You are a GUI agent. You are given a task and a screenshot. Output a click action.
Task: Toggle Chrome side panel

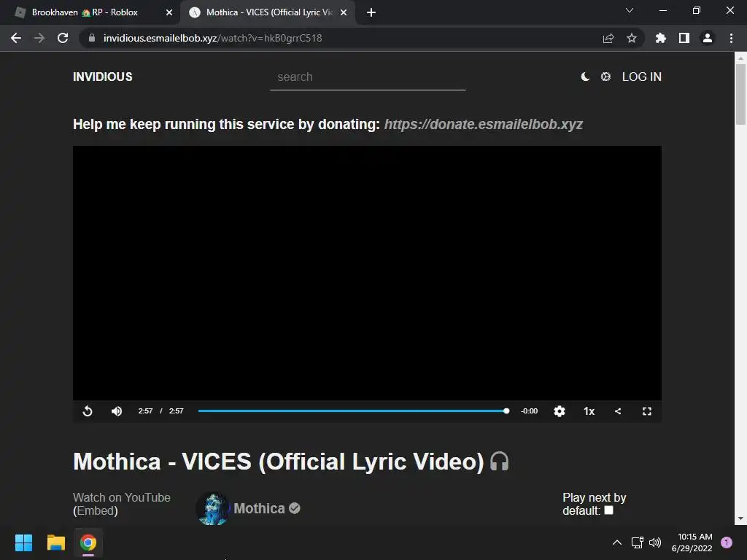684,38
